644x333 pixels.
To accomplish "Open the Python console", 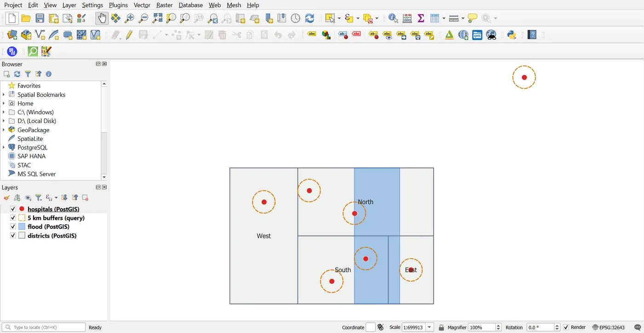I will (x=512, y=35).
